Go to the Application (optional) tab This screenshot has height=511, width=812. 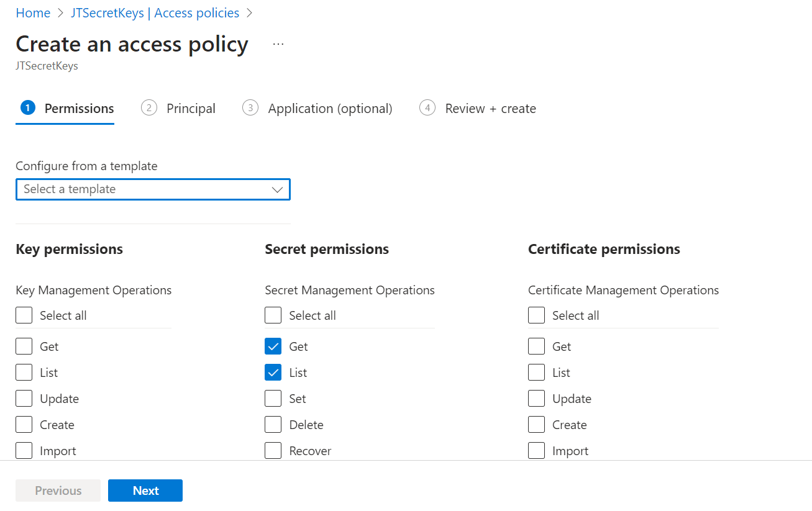[x=330, y=109]
